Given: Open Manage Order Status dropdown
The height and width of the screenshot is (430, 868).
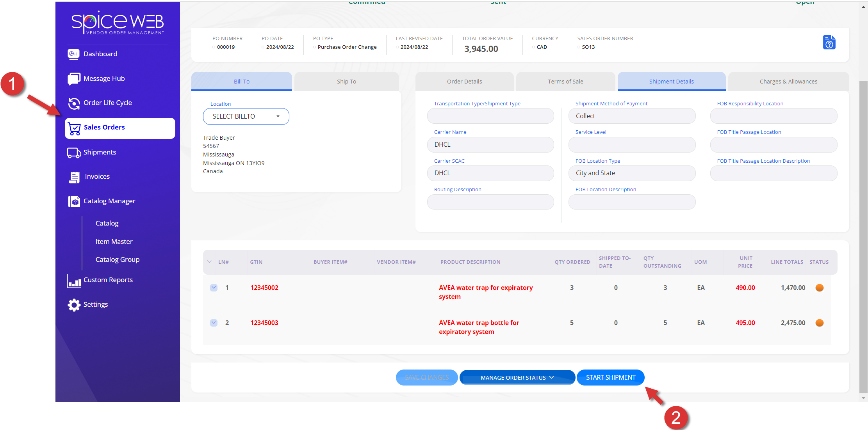Looking at the screenshot, I should click(x=517, y=377).
